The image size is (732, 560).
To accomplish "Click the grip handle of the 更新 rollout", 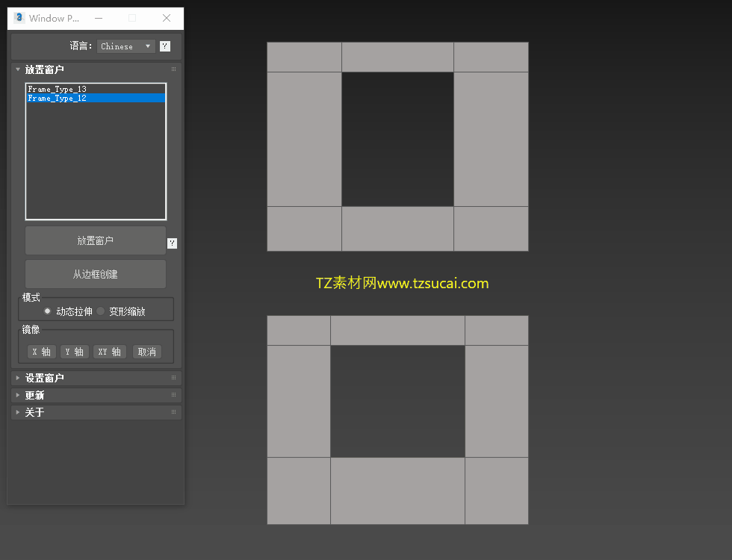I will click(x=173, y=395).
